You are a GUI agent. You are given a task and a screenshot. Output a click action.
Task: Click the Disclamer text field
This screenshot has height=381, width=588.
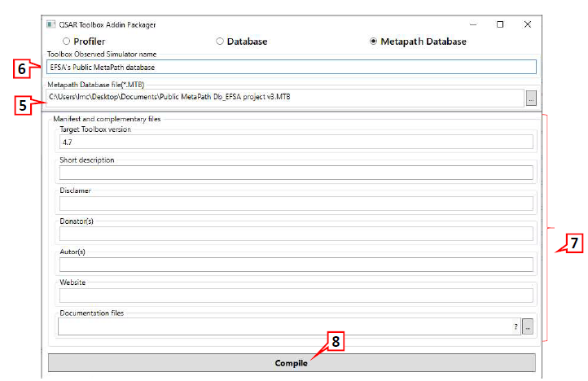point(296,204)
